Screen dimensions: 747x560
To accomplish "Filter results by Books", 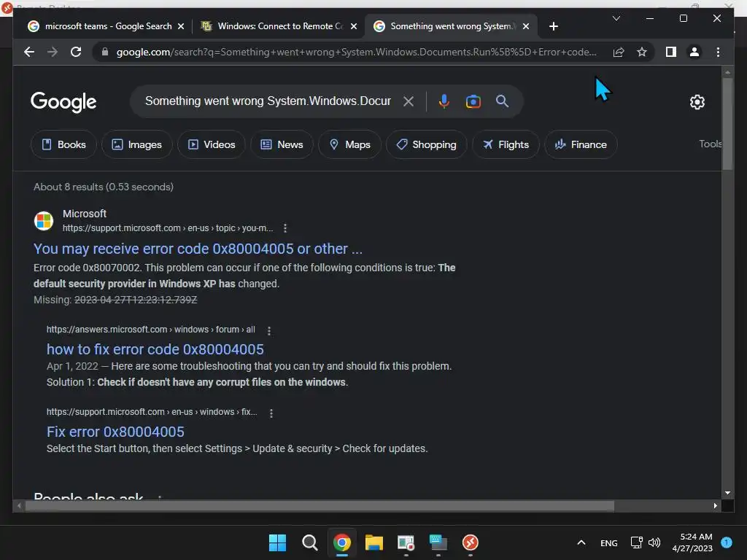I will pos(64,144).
